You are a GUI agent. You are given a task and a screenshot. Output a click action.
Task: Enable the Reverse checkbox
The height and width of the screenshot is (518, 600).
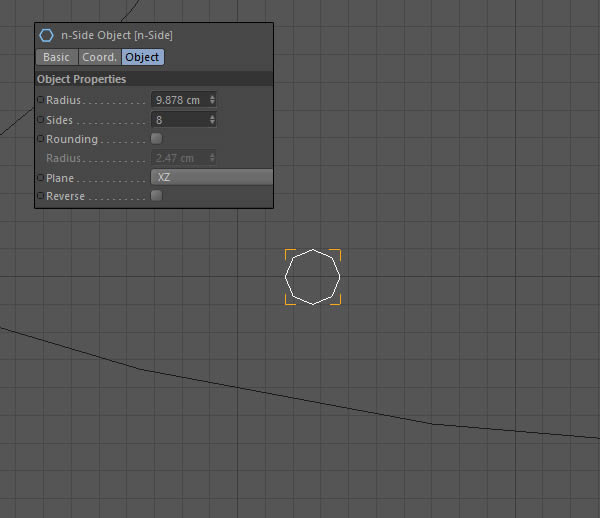point(156,195)
